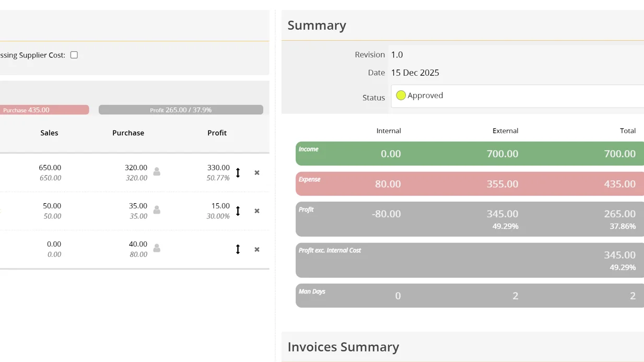Click supplier person icon beside 35.00 purchase
The image size is (644, 362).
tap(157, 210)
